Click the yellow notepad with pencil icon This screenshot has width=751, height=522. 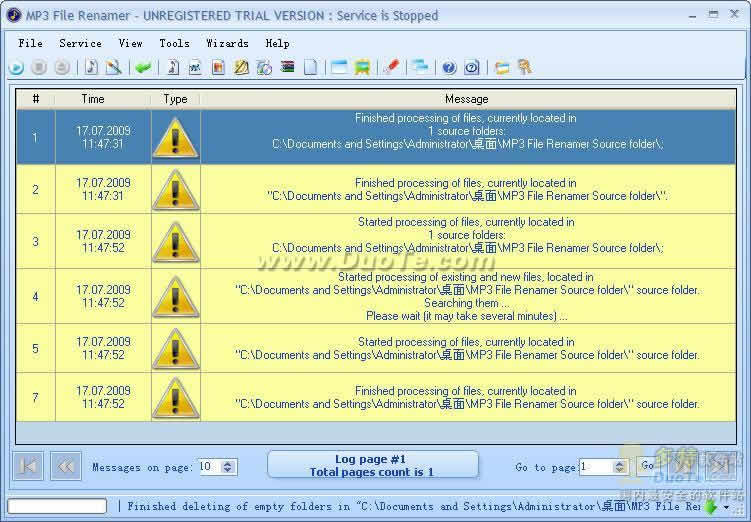[241, 68]
